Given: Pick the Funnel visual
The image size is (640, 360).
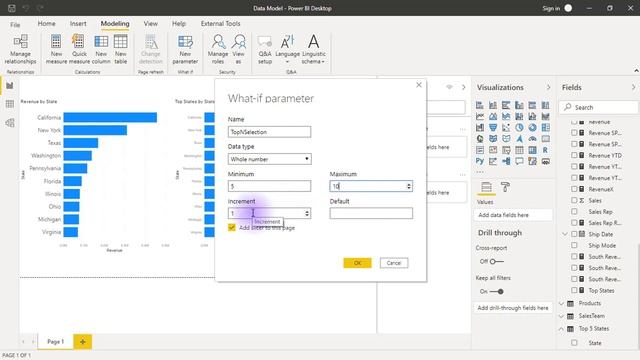Looking at the screenshot, I should pos(493,127).
